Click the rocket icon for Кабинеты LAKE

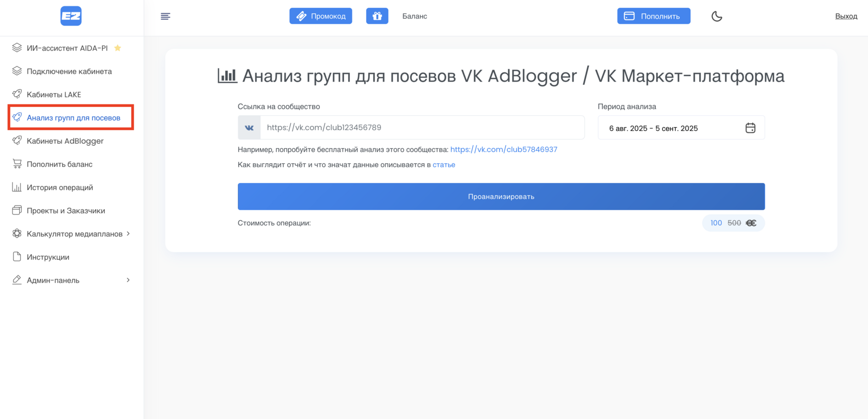(x=17, y=94)
